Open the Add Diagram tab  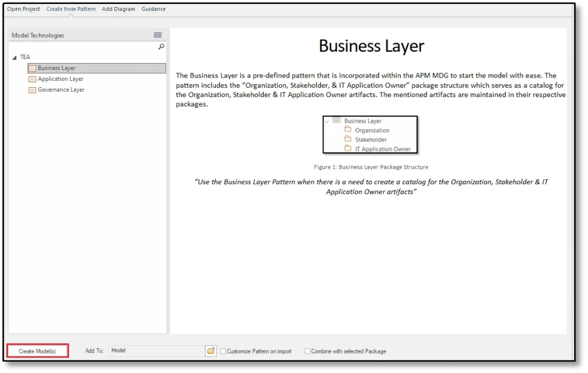pyautogui.click(x=118, y=9)
